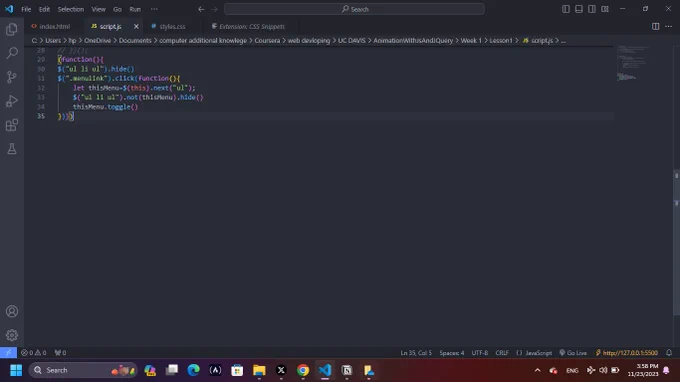Open Notion from the taskbar

point(347,370)
